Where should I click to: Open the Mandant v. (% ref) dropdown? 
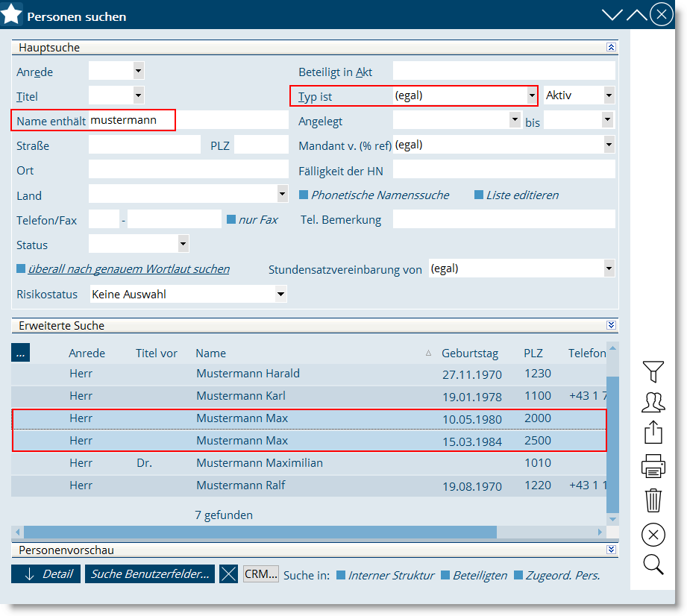(x=609, y=145)
